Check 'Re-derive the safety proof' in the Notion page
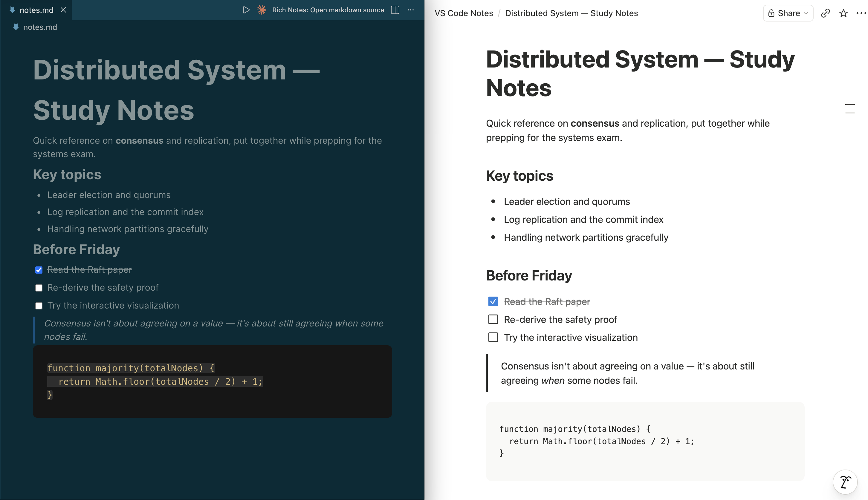Viewport: 868px width, 500px height. tap(493, 319)
